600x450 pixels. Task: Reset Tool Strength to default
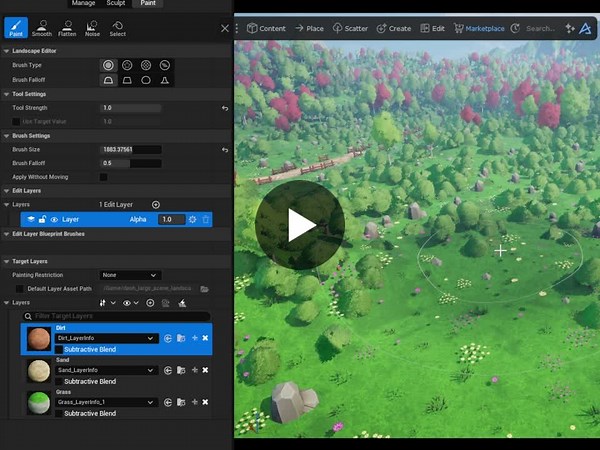pos(225,108)
